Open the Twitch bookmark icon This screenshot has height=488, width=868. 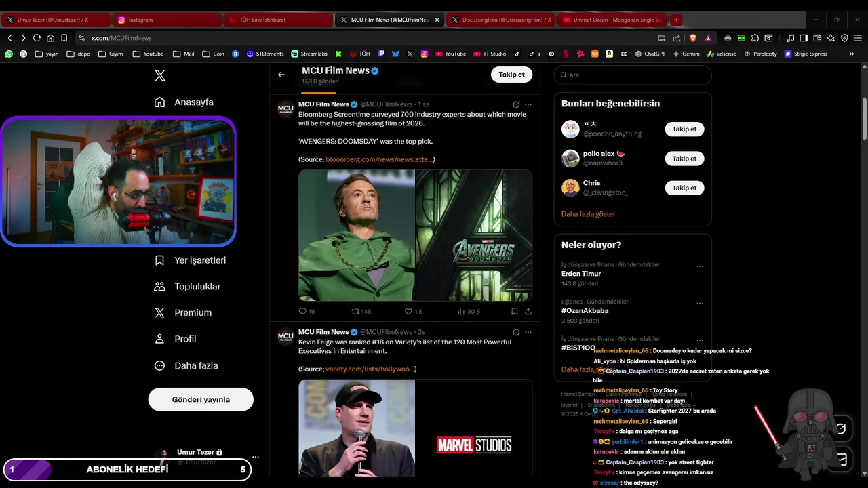[x=381, y=54]
